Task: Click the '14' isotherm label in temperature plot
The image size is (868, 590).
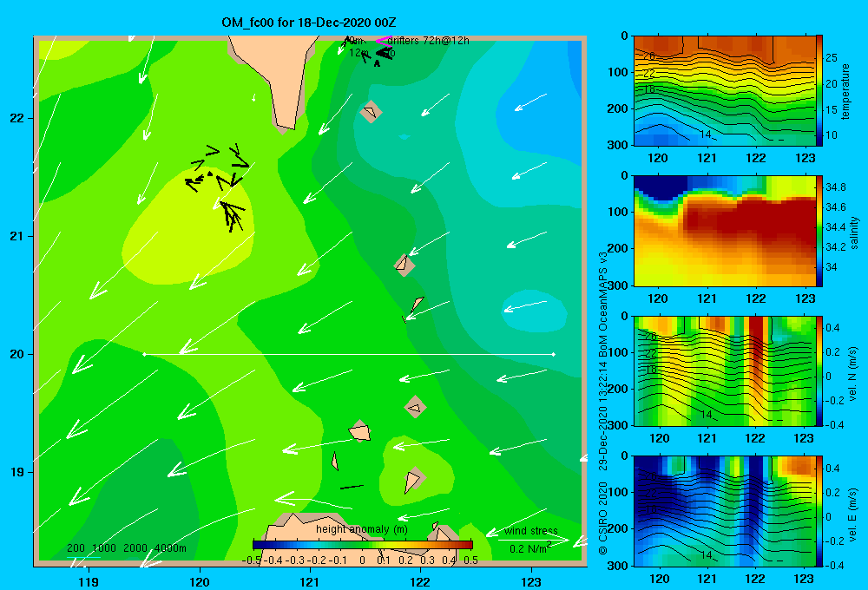Action: [705, 134]
